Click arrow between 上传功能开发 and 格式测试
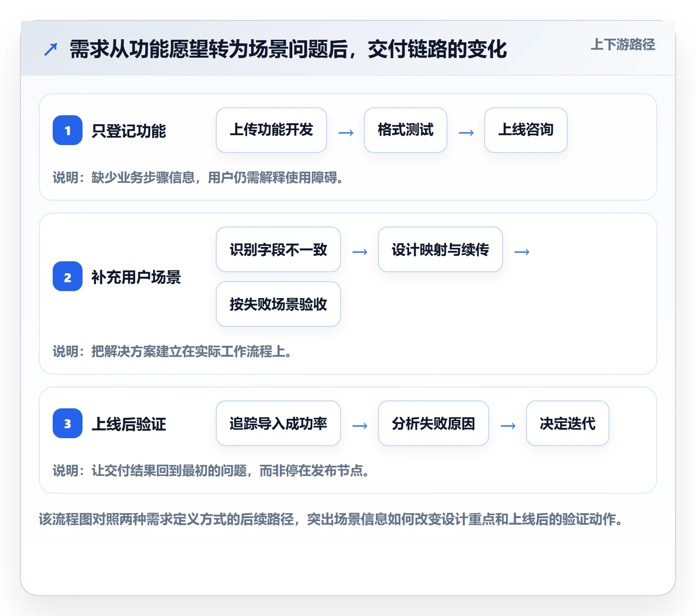 click(x=346, y=133)
